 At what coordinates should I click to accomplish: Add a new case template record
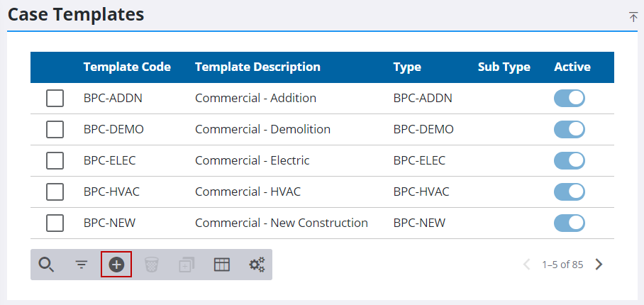tap(116, 265)
